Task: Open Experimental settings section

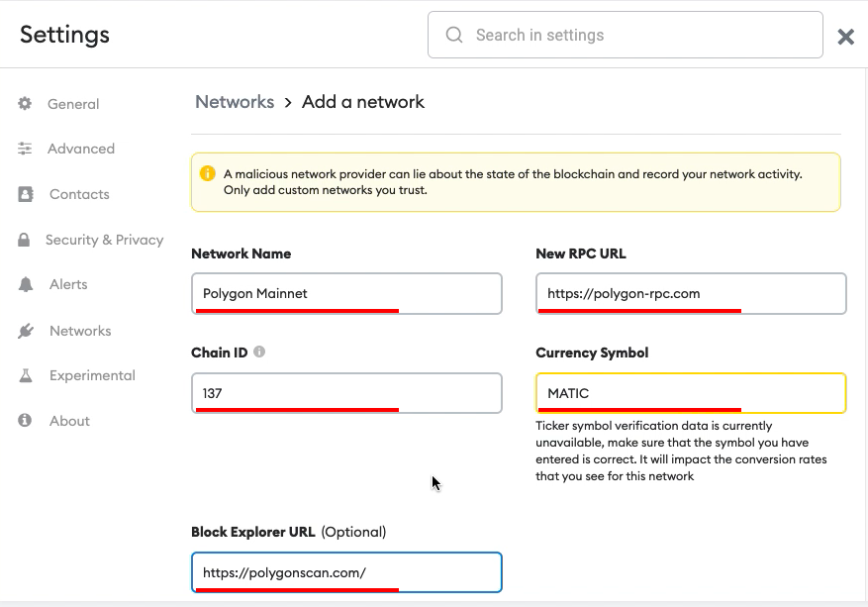Action: [x=92, y=375]
